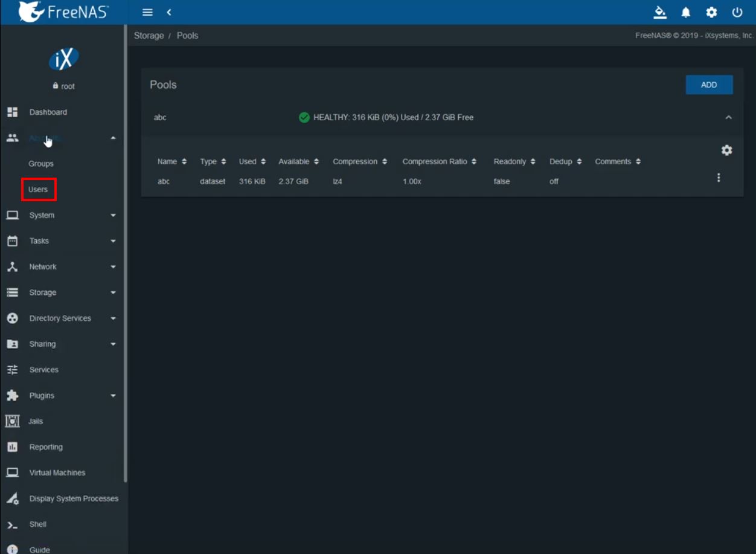Open the abc pool gear settings

pos(726,150)
